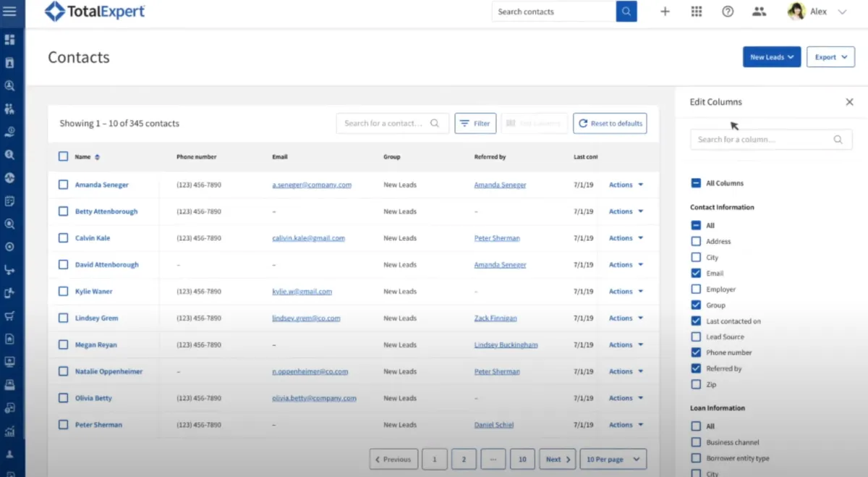
Task: Open the apps grid icon
Action: (697, 12)
